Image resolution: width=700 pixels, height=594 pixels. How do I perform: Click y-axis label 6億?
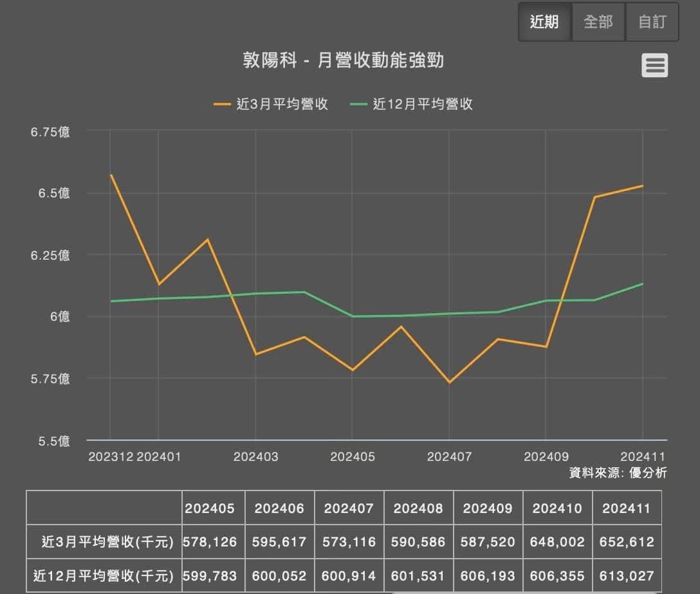60,317
